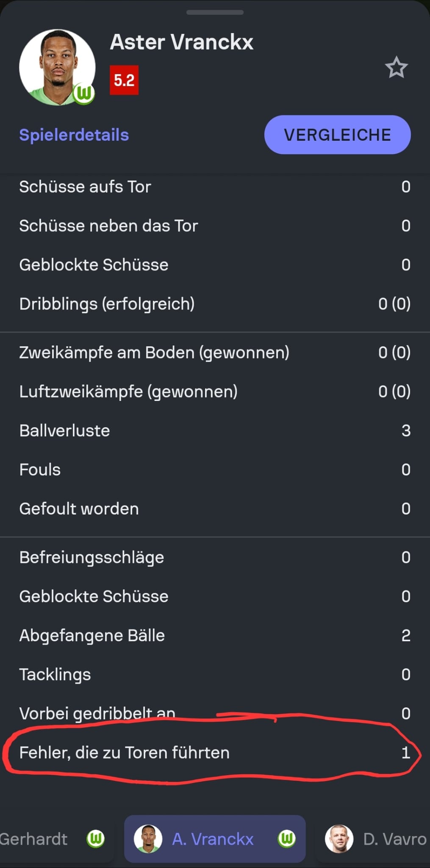Tap the Dribblings (erfolgreich) row
430x868 pixels.
pyautogui.click(x=215, y=304)
